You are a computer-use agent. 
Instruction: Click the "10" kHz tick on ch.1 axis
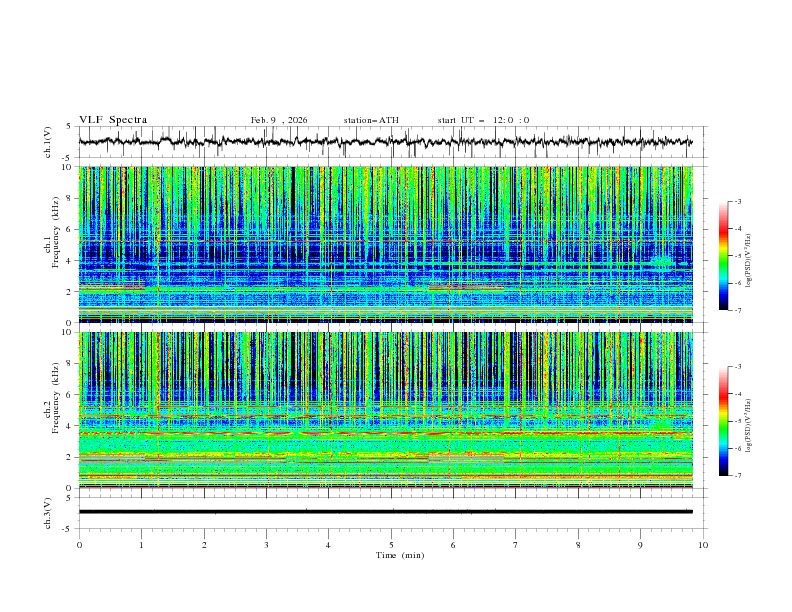point(69,167)
